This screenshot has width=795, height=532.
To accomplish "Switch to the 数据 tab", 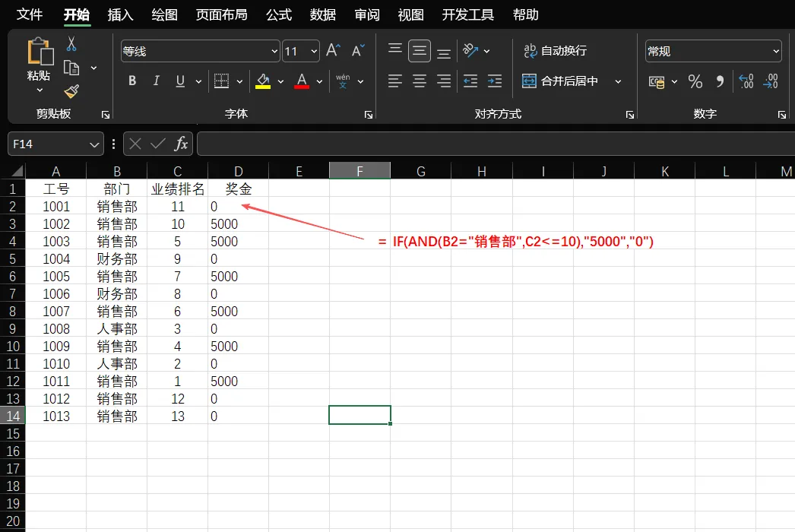I will (323, 14).
